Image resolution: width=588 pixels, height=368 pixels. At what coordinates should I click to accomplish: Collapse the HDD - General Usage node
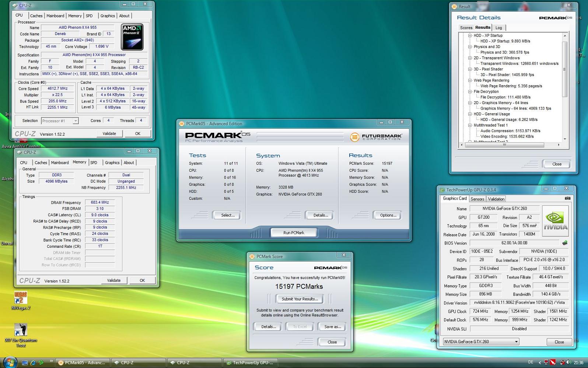[470, 114]
